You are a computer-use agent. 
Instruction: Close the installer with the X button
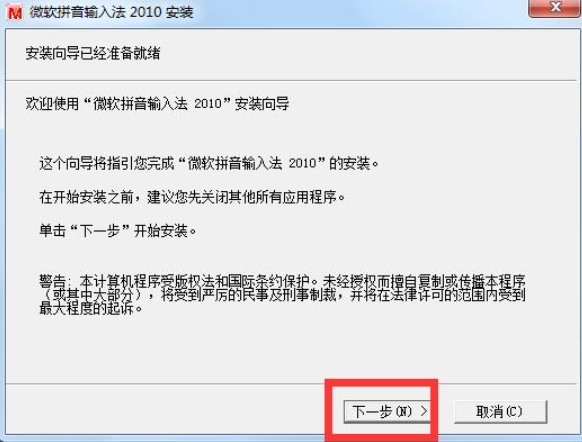coord(555,7)
